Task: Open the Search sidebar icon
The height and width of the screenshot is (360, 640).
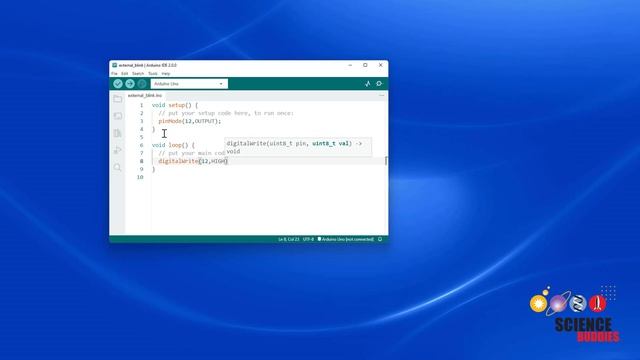Action: coord(118,167)
